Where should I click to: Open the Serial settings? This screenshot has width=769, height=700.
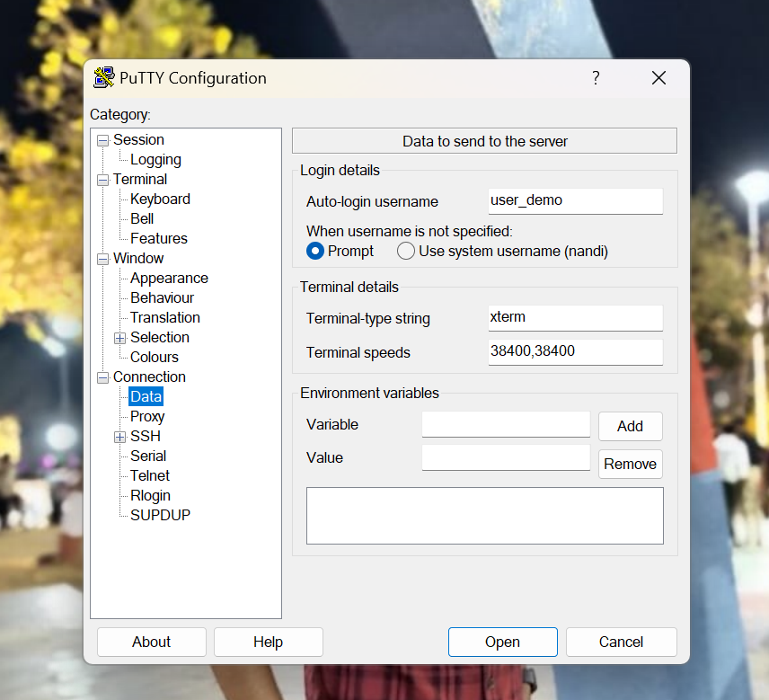pyautogui.click(x=148, y=456)
